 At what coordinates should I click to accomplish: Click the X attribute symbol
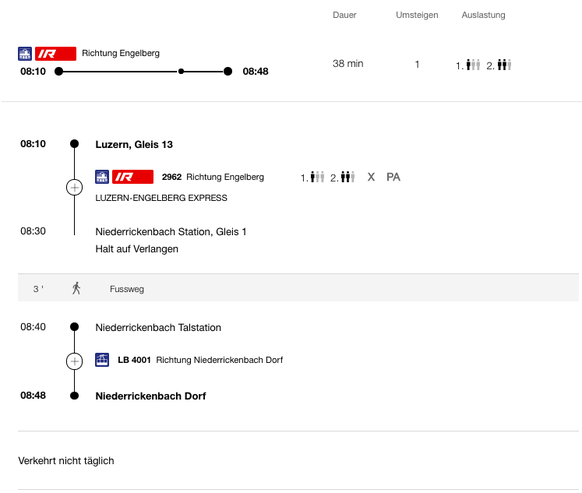click(x=371, y=177)
